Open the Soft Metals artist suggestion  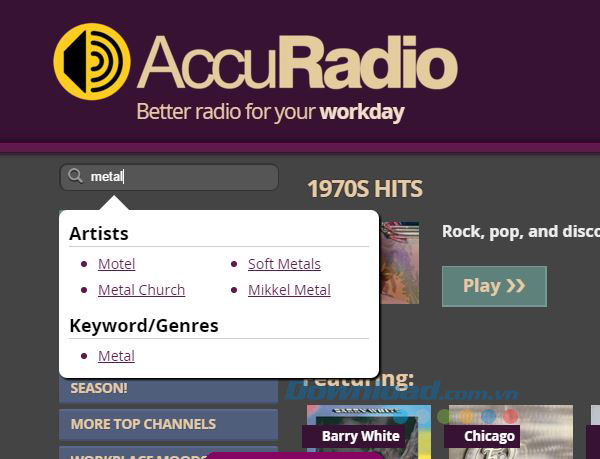click(284, 264)
